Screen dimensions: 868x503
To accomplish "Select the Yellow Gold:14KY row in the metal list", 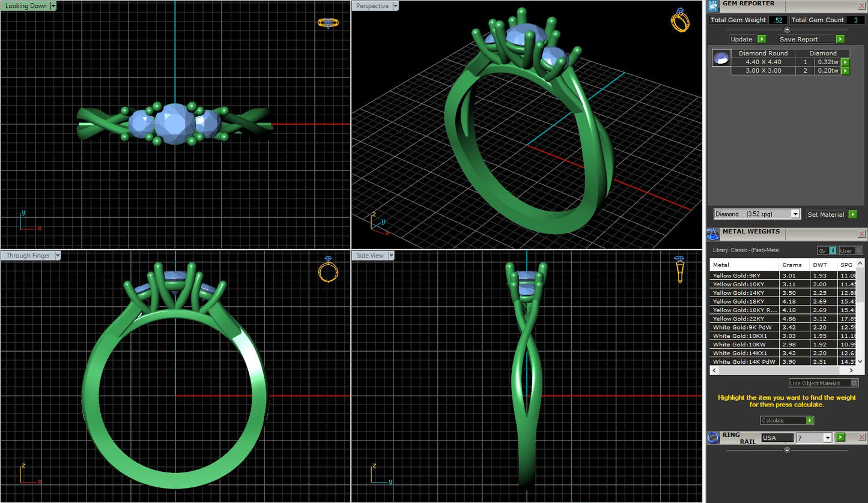I will point(745,292).
